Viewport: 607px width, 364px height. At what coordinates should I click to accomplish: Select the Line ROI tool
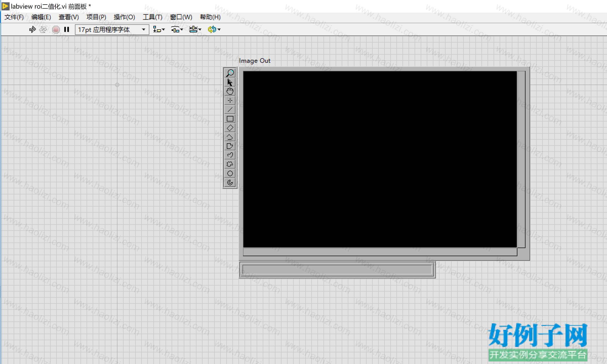230,109
